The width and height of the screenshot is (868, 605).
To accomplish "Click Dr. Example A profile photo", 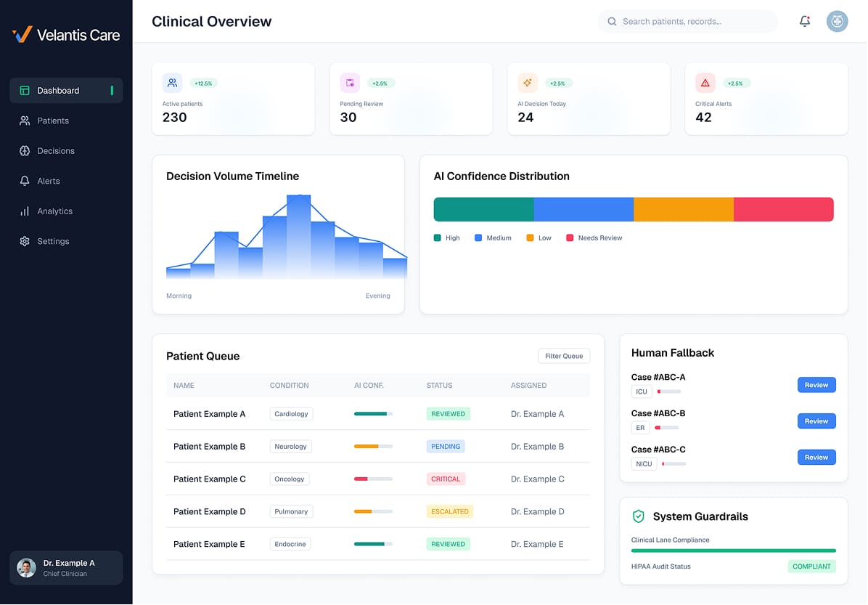I will [26, 568].
